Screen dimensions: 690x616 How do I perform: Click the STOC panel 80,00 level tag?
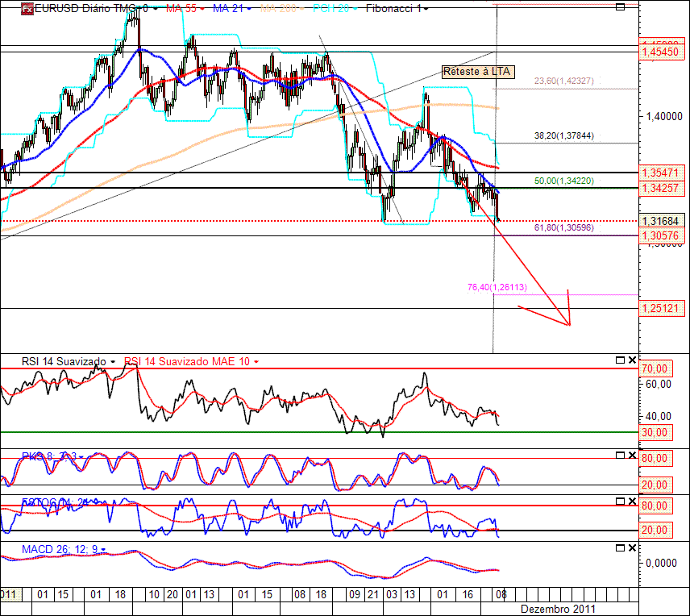click(x=655, y=506)
